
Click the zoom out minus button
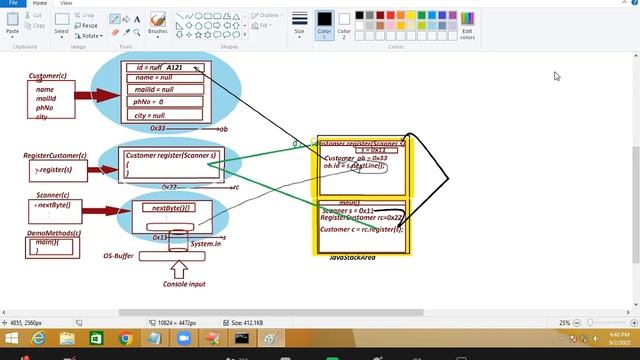[x=577, y=323]
